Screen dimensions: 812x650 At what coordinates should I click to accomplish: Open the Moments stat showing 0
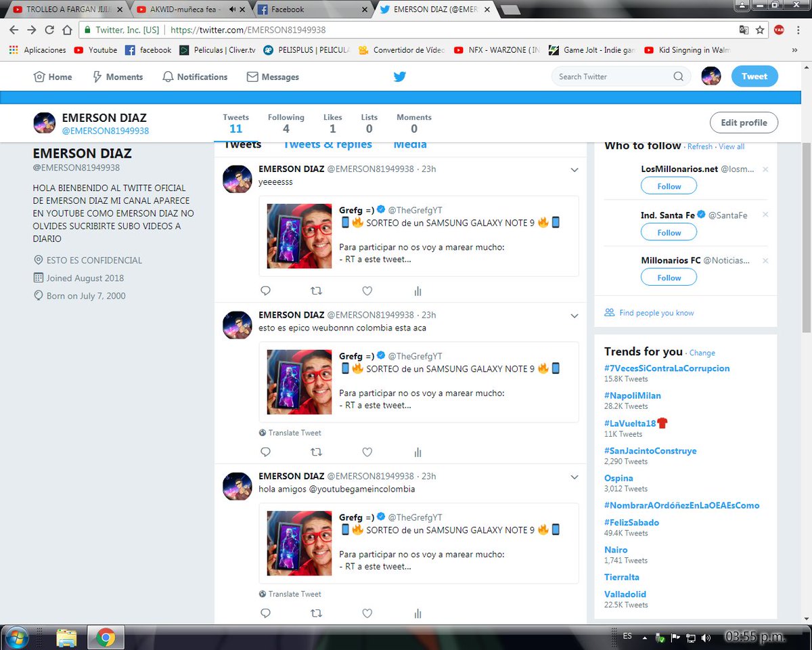[x=414, y=123]
